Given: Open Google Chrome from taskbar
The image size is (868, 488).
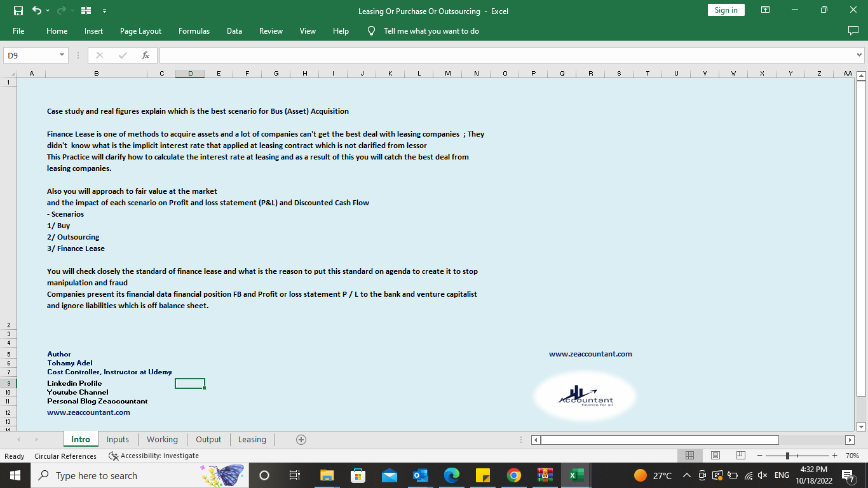Looking at the screenshot, I should click(514, 475).
